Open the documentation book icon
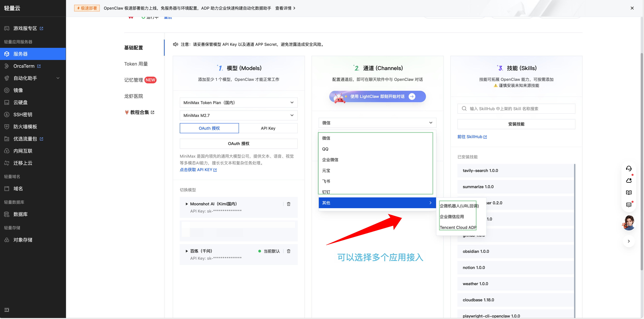 click(629, 193)
